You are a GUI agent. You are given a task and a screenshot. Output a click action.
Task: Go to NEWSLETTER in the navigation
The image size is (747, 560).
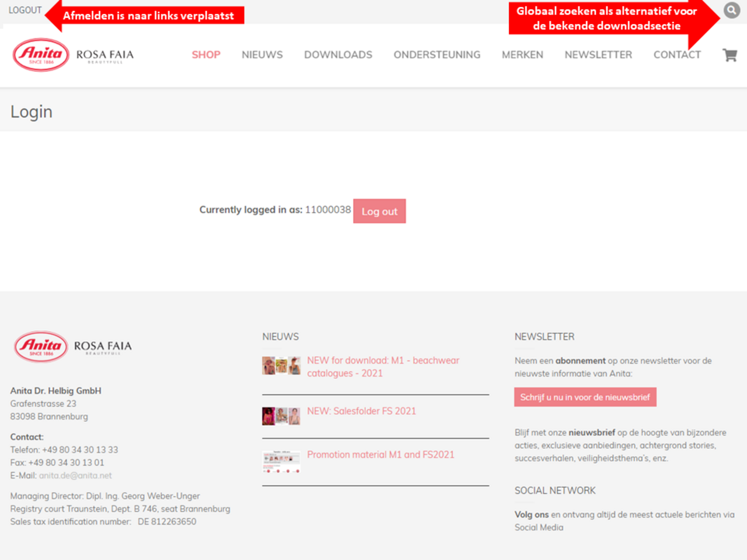click(598, 55)
